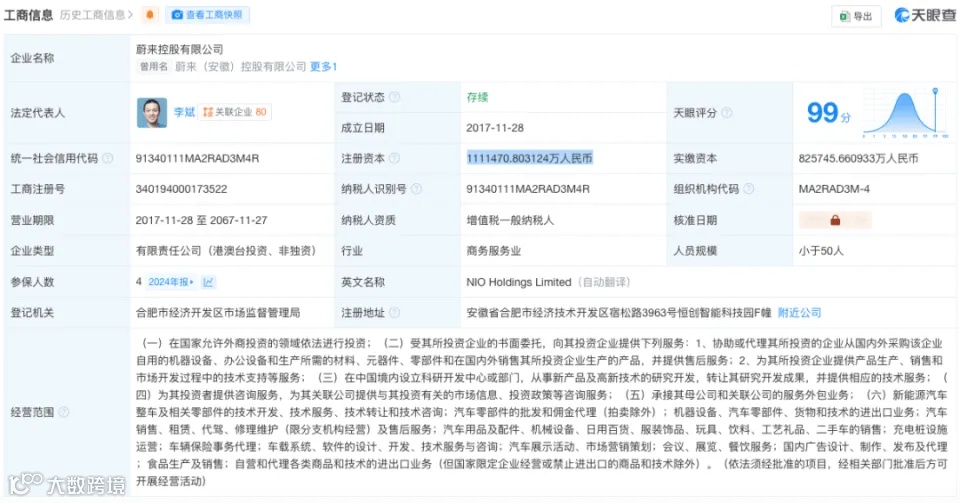Select organization code MA2RAD3M-4
This screenshot has width=960, height=503.
pos(834,189)
